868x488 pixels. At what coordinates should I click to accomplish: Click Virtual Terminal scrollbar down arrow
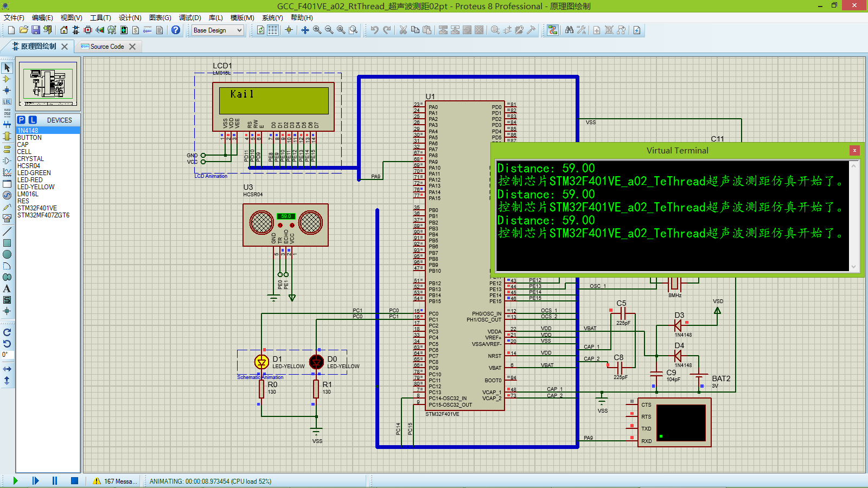pyautogui.click(x=854, y=267)
